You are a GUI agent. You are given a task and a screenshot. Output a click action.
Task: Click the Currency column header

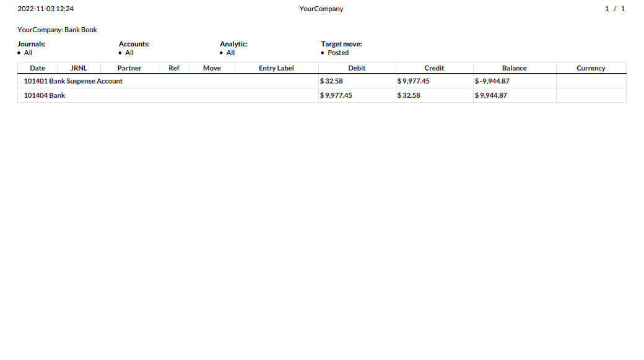tap(591, 68)
